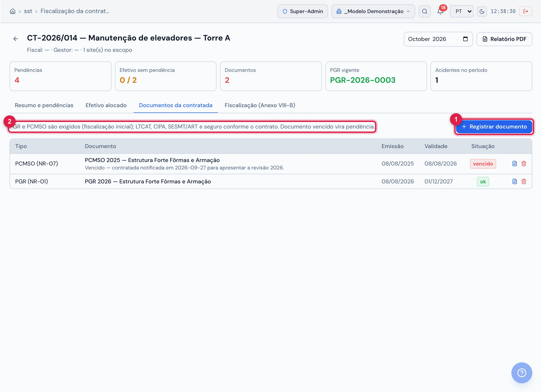View the PGR 2026 document file
Screen dimensions: 541x392
pyautogui.click(x=514, y=182)
